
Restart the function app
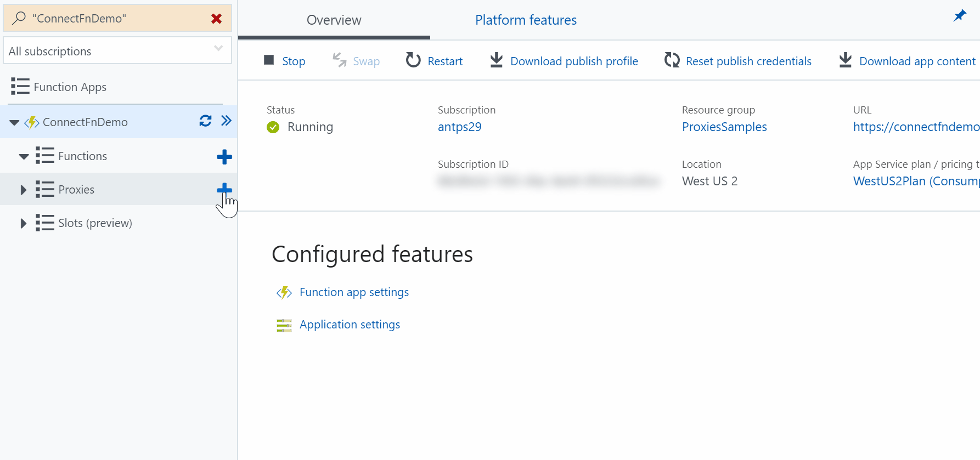click(434, 61)
